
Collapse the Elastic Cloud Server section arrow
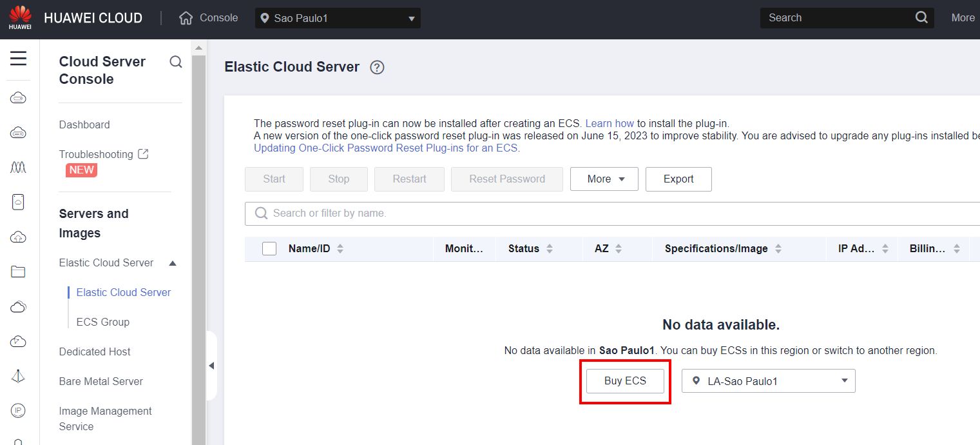pyautogui.click(x=172, y=262)
